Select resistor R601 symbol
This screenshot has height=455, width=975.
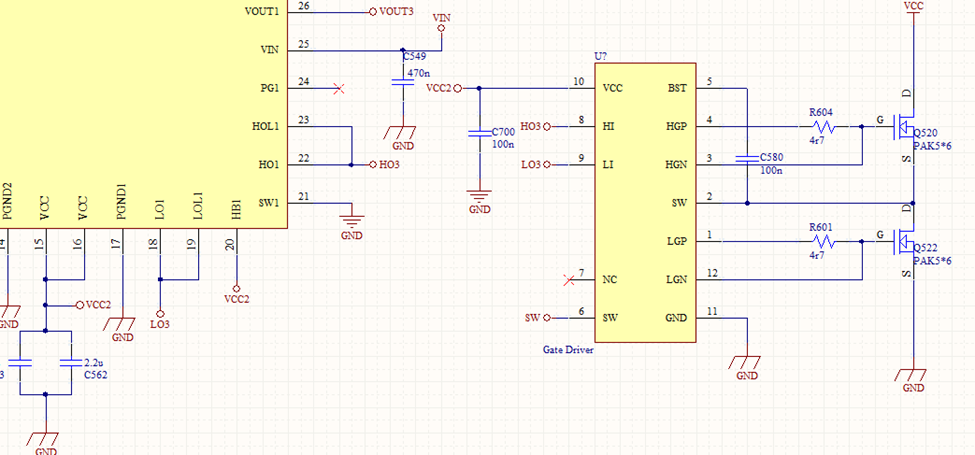click(x=825, y=241)
